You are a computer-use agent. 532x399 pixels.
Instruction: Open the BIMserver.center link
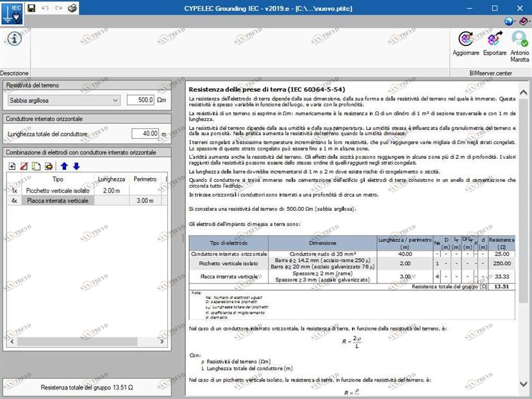(490, 72)
